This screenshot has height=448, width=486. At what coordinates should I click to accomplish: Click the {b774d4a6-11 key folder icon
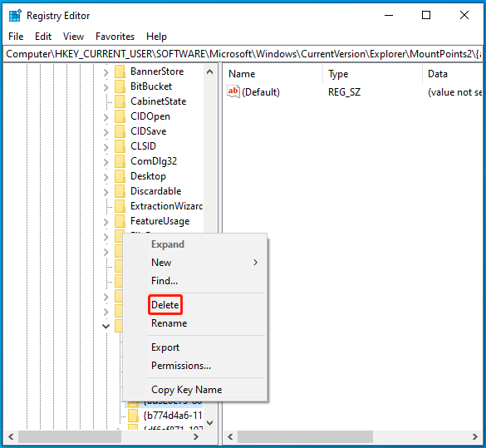click(133, 415)
